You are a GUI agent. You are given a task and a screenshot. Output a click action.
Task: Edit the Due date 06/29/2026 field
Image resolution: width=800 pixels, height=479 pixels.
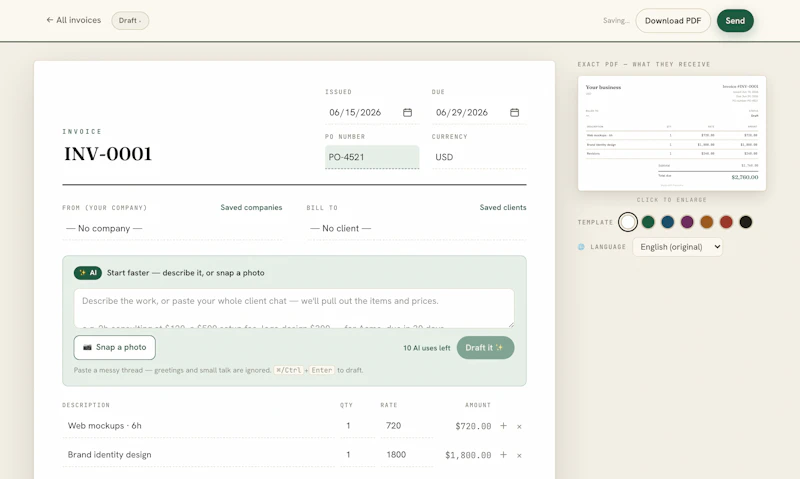pyautogui.click(x=479, y=112)
